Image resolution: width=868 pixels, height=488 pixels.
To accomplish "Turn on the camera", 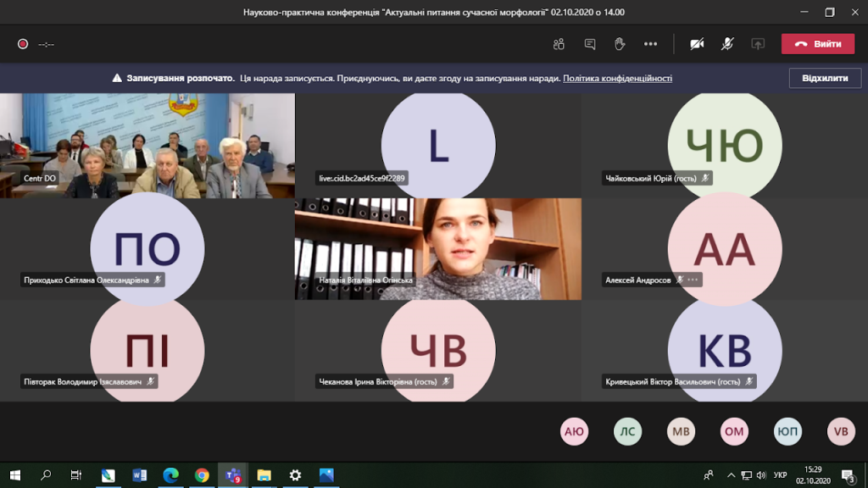I will (697, 44).
